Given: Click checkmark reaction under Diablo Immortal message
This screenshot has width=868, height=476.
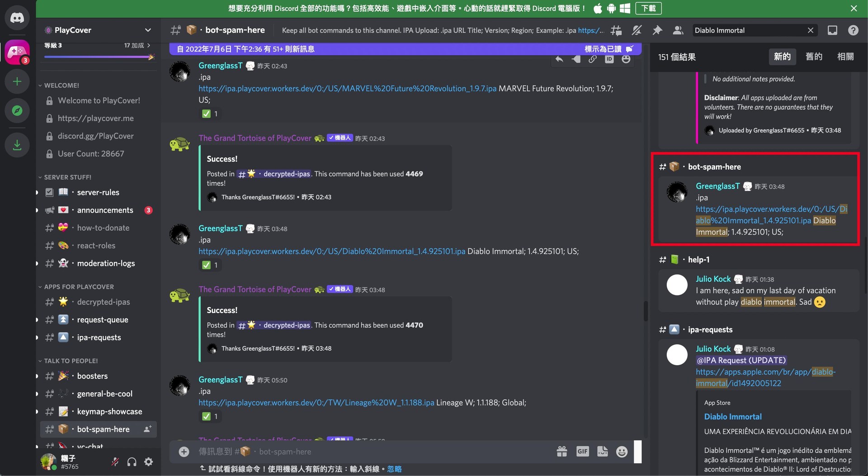Looking at the screenshot, I should 210,265.
